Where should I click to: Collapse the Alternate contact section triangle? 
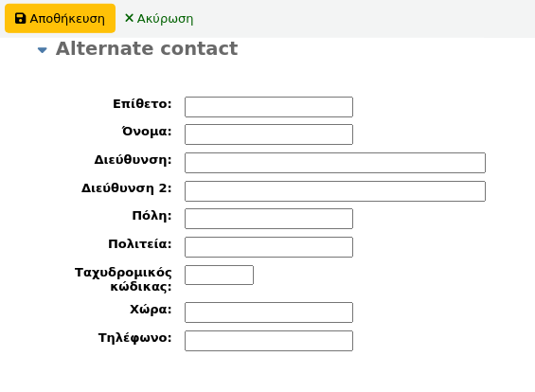pyautogui.click(x=43, y=50)
